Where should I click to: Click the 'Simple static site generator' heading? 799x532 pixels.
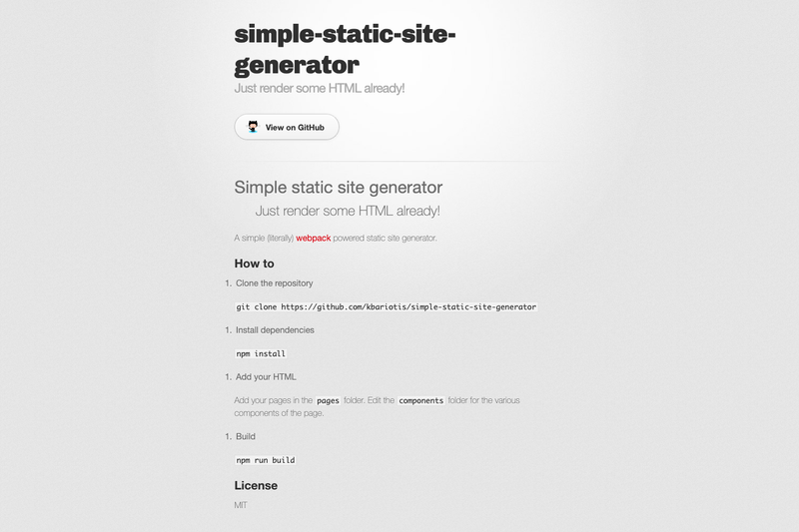pyautogui.click(x=339, y=188)
